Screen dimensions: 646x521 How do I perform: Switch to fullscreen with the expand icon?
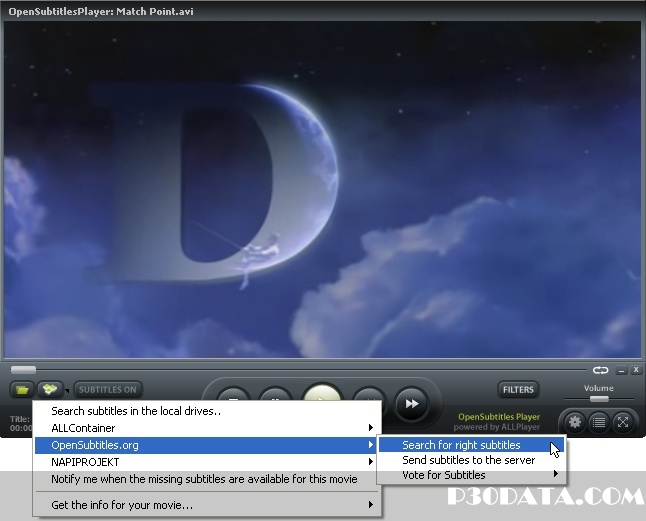coord(622,422)
